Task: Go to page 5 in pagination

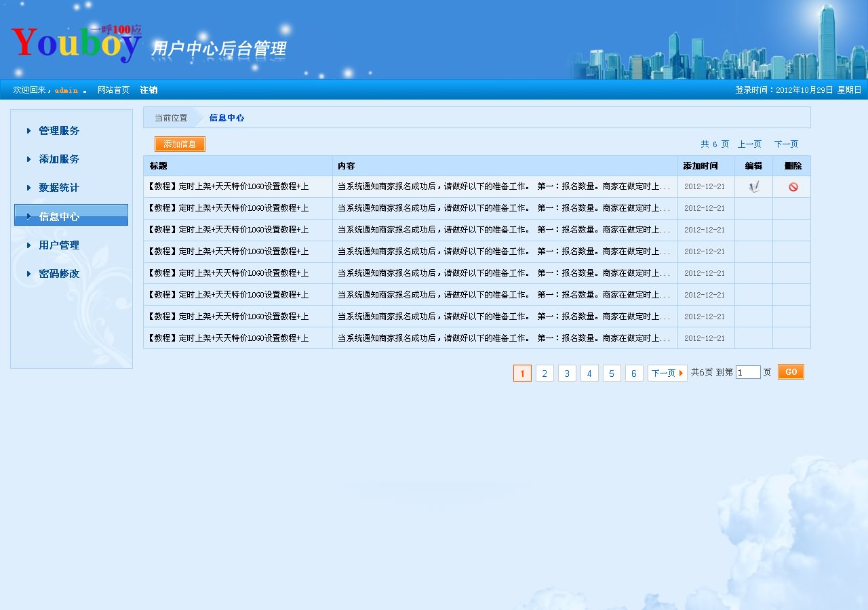Action: (612, 373)
